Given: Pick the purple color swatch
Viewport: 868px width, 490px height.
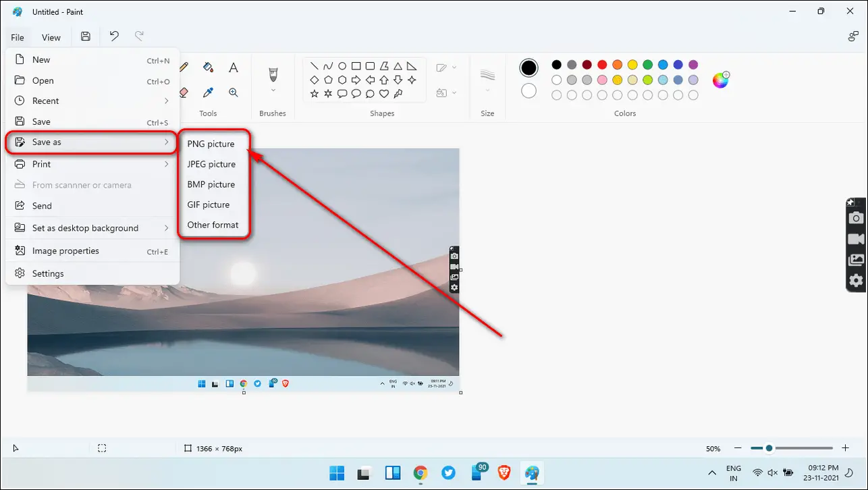Looking at the screenshot, I should click(x=693, y=65).
